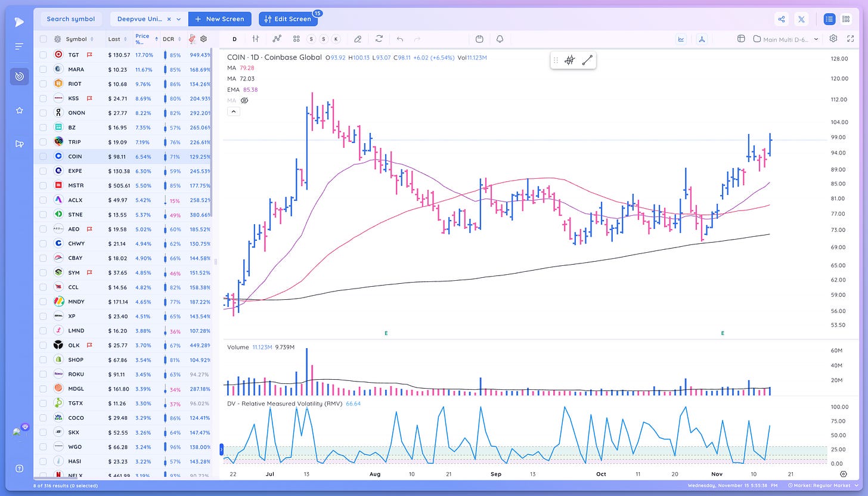Screen dimensions: 868x496
Task: Switch to list view icon
Action: [829, 19]
